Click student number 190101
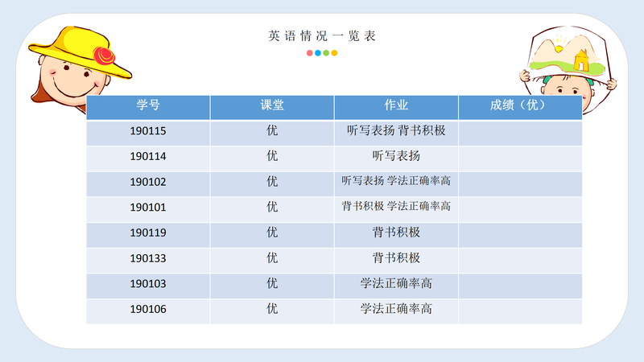The width and height of the screenshot is (644, 362). 148,208
